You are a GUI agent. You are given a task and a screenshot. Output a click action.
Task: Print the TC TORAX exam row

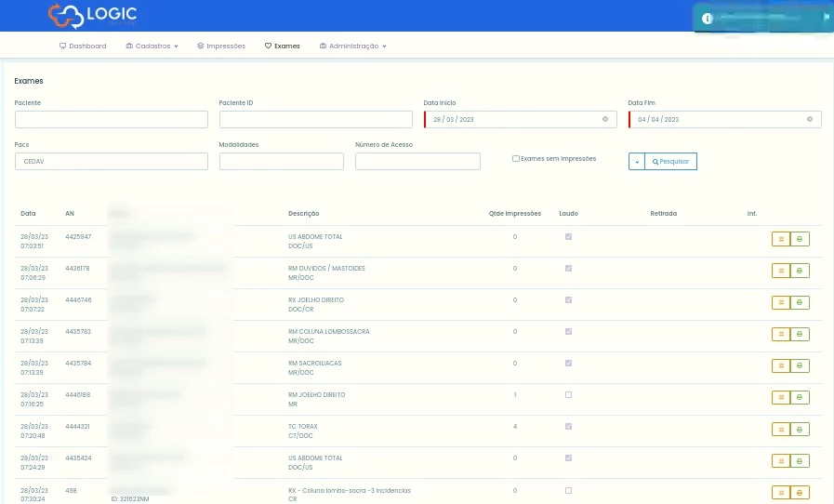point(800,429)
